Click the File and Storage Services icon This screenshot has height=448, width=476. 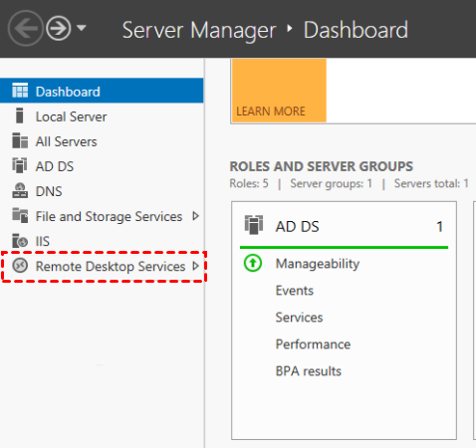20,215
